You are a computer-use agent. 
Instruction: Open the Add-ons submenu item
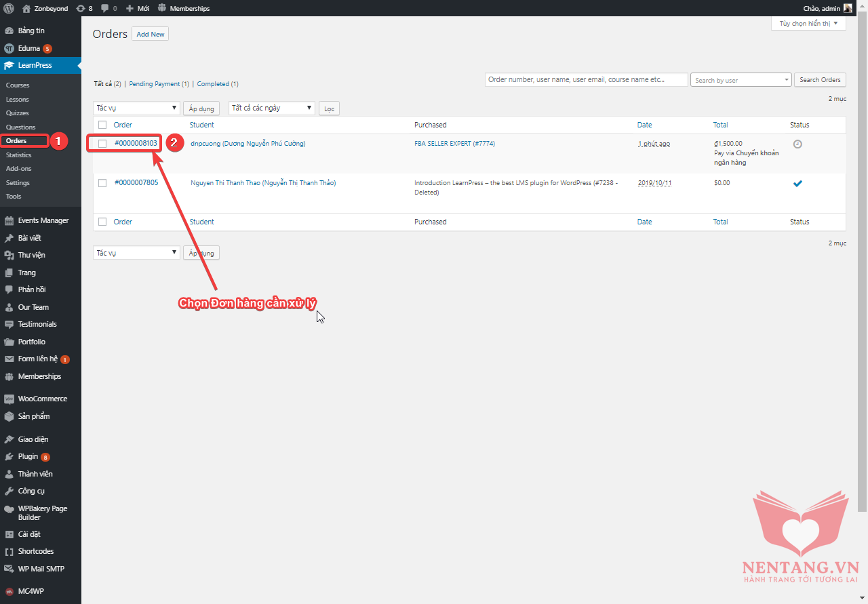click(18, 169)
